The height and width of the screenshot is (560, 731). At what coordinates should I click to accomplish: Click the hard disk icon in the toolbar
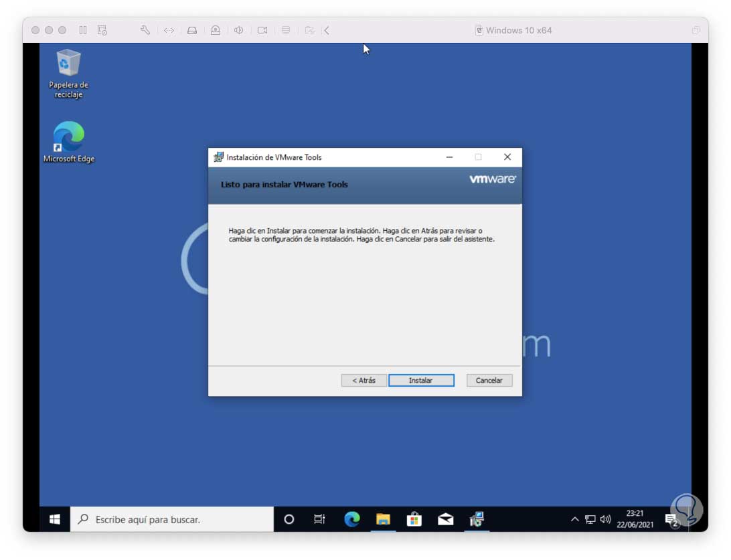[x=192, y=30]
